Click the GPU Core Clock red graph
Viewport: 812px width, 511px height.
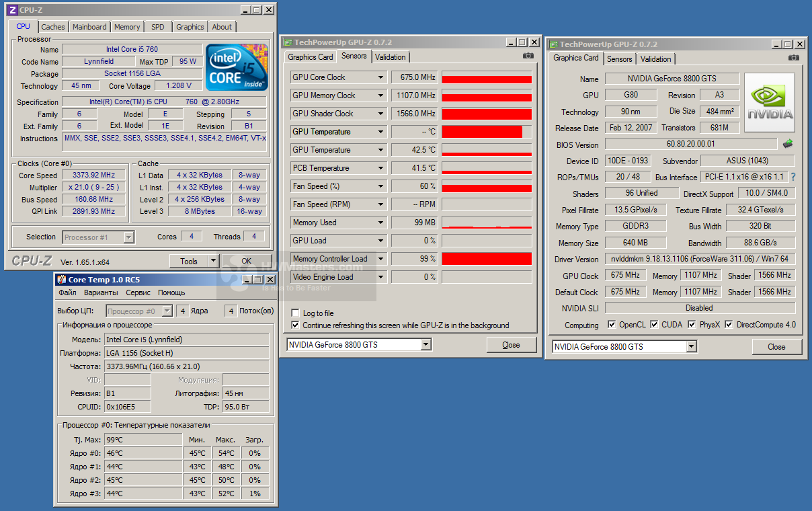(487, 77)
